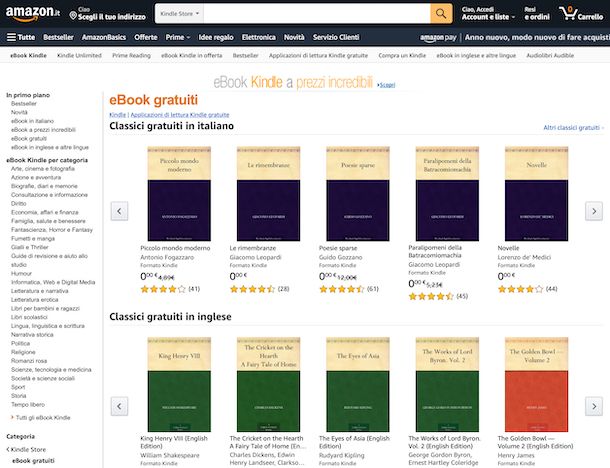Viewport: 610px width, 468px height.
Task: Open The Eyes of Asia cover
Action: point(358,384)
